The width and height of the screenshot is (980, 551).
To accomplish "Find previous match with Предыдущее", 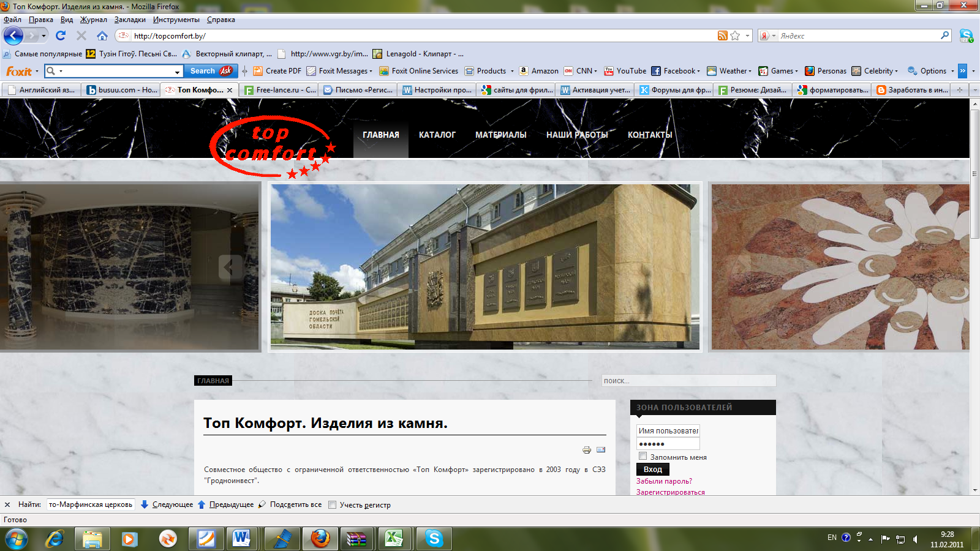I will (x=225, y=504).
